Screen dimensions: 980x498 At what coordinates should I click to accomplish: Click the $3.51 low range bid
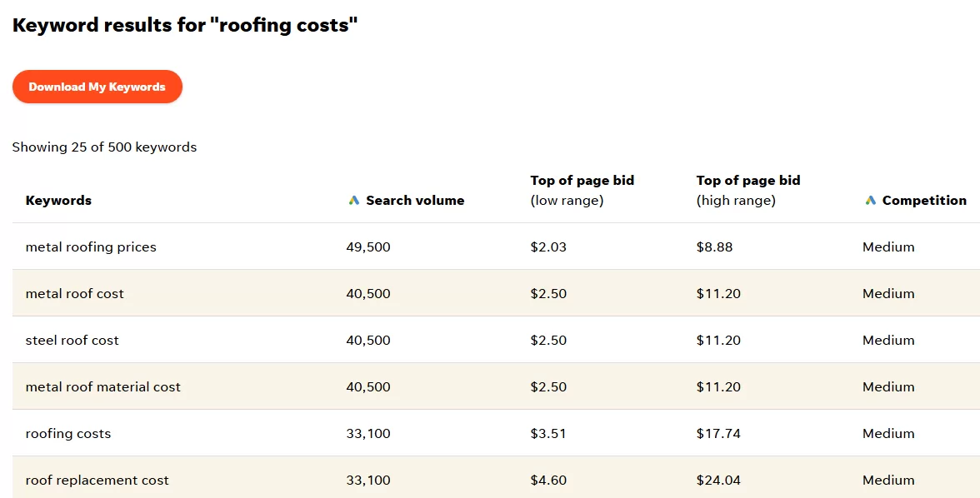(x=548, y=434)
